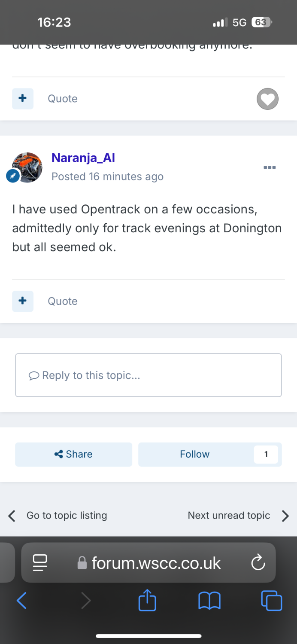Toggle multiquote plus on the upper post
The image size is (297, 644).
pyautogui.click(x=23, y=99)
